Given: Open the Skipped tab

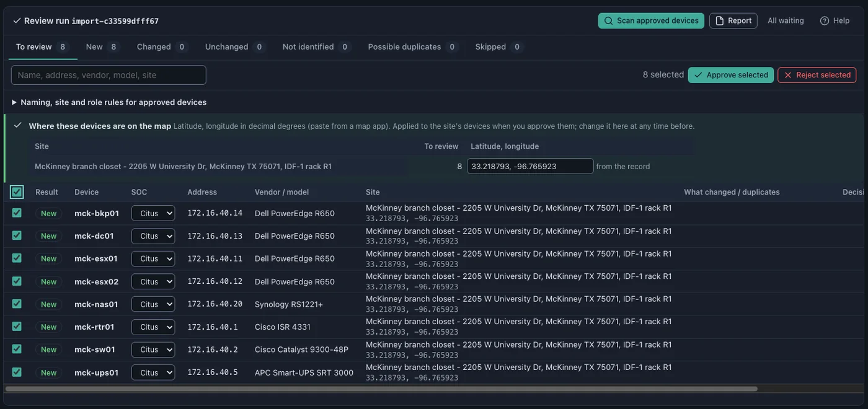Looking at the screenshot, I should tap(498, 47).
